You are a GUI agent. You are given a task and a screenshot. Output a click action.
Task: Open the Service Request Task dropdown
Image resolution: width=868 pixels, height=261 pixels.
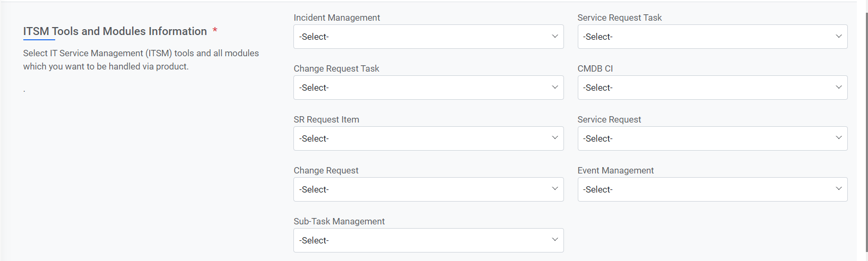tap(712, 37)
